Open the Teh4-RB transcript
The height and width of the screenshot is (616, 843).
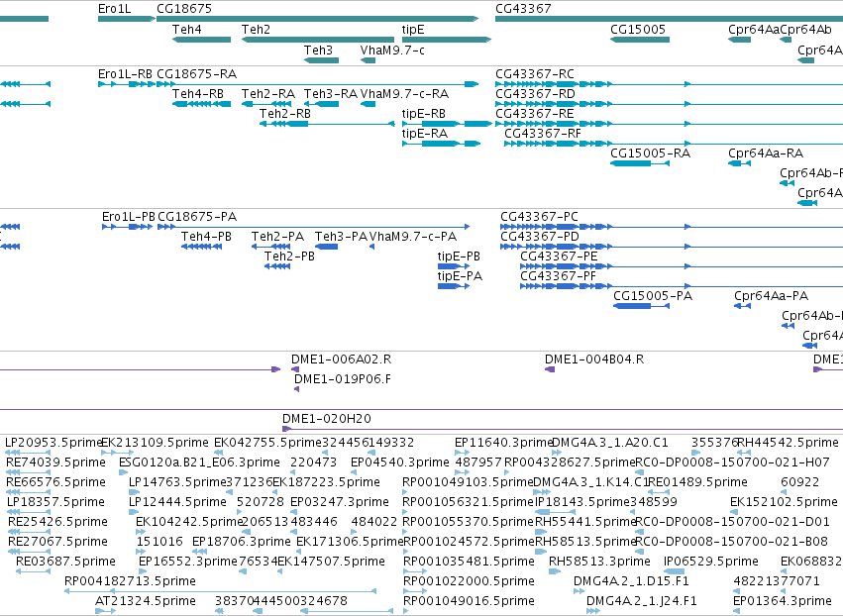[201, 104]
